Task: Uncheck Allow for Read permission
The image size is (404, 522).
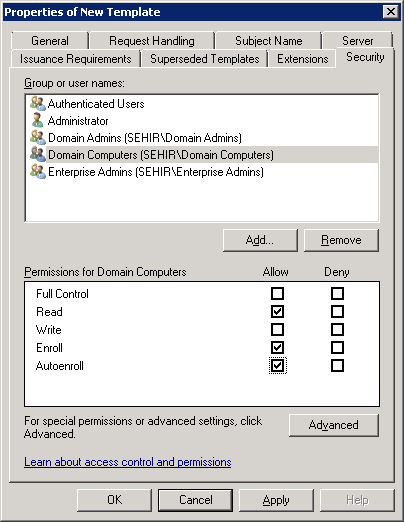Action: 277,312
